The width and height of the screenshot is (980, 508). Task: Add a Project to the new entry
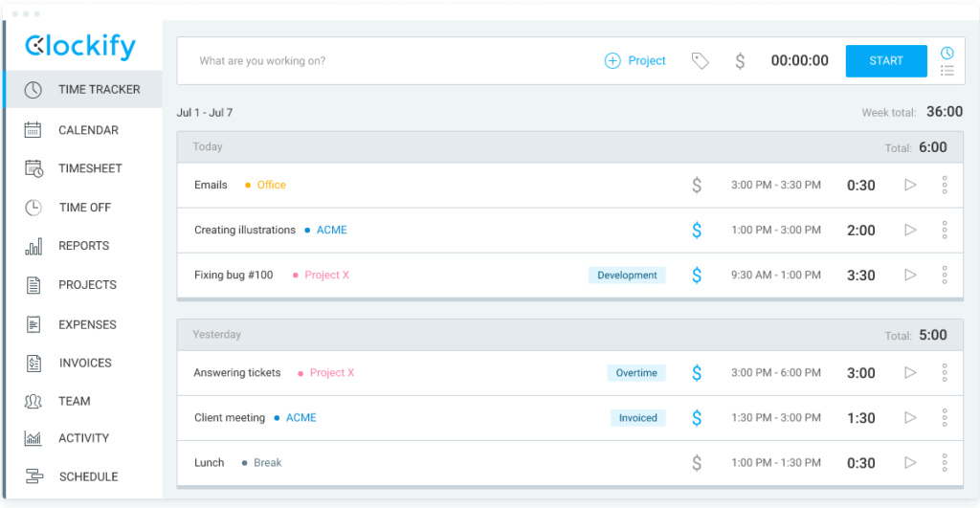635,61
